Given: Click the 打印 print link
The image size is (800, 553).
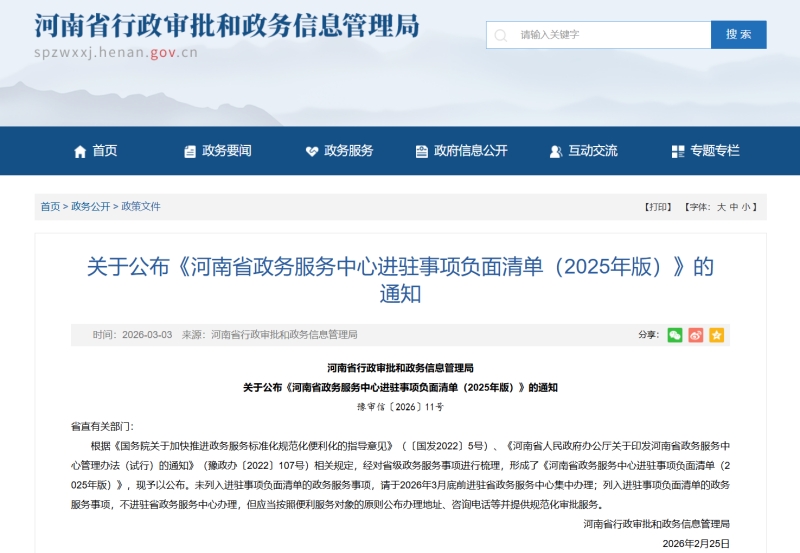Looking at the screenshot, I should pyautogui.click(x=657, y=207).
